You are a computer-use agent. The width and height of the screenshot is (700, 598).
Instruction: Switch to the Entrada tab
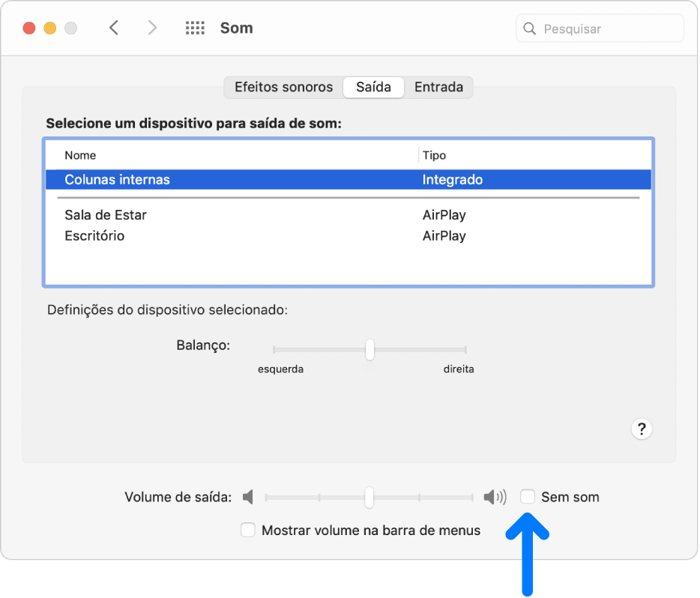[438, 87]
